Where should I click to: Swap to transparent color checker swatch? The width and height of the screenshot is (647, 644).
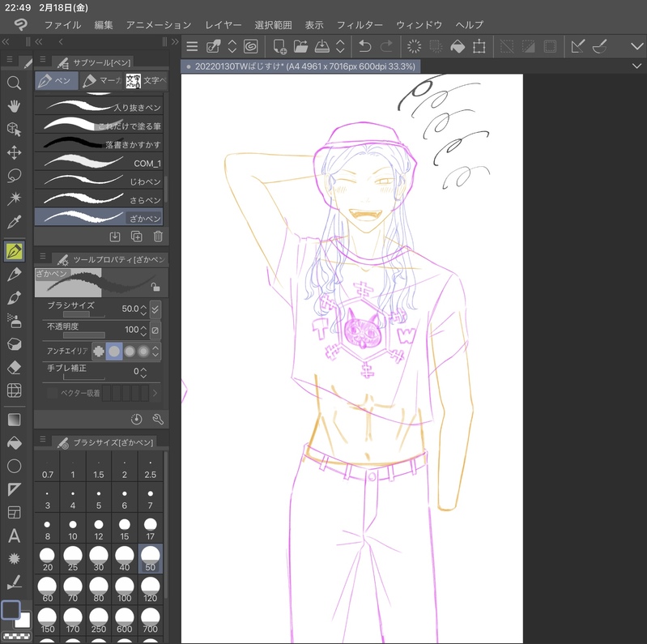[16, 636]
